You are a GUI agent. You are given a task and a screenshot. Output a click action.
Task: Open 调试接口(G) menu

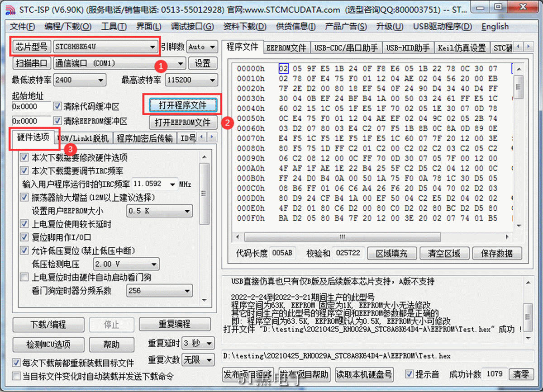pos(192,27)
